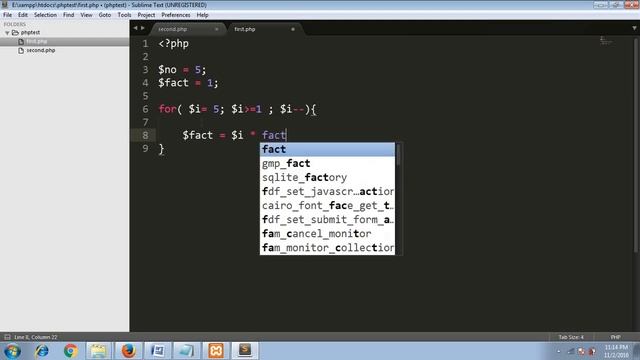This screenshot has height=360, width=640.
Task: Open the File menu
Action: tap(7, 15)
